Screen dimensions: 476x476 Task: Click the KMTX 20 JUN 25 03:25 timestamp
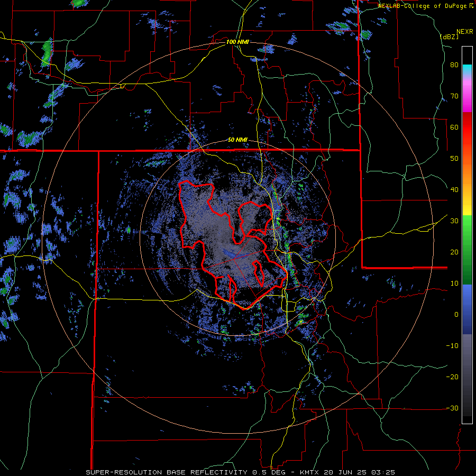tap(347, 472)
